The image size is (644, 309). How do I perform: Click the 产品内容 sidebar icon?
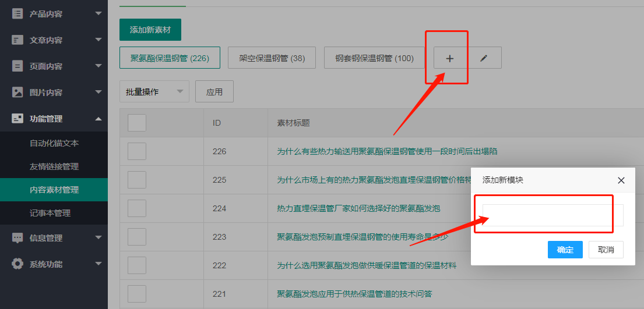click(17, 13)
